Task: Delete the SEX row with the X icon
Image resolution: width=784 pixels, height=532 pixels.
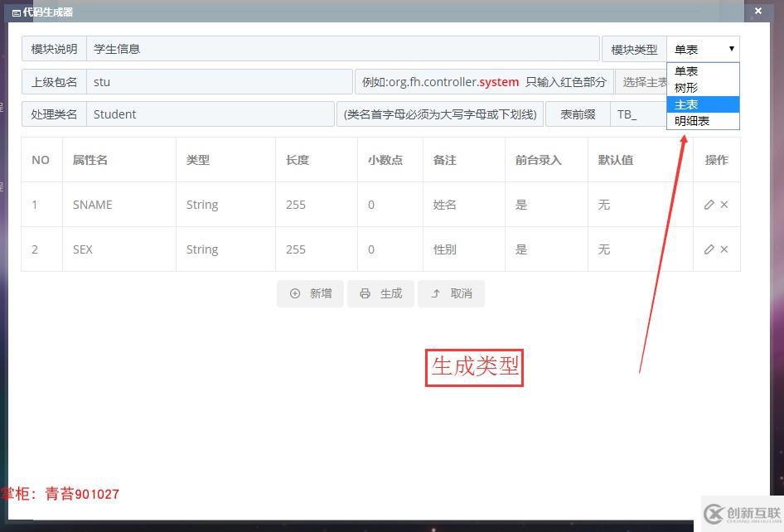Action: pyautogui.click(x=724, y=249)
